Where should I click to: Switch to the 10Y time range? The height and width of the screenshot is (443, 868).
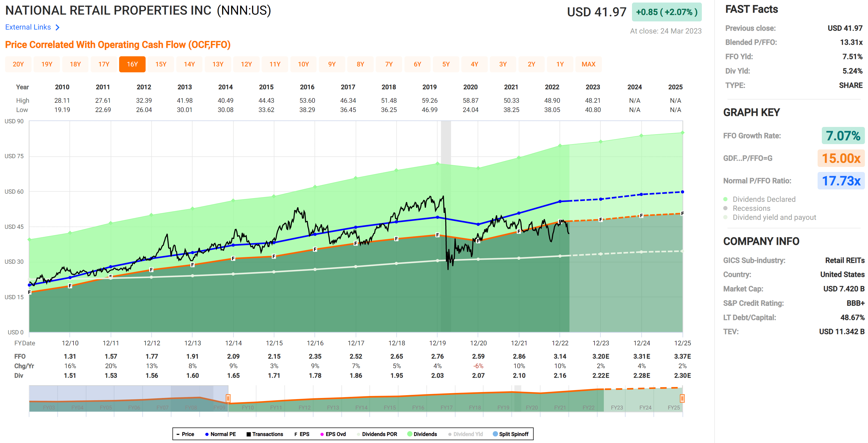coord(303,64)
